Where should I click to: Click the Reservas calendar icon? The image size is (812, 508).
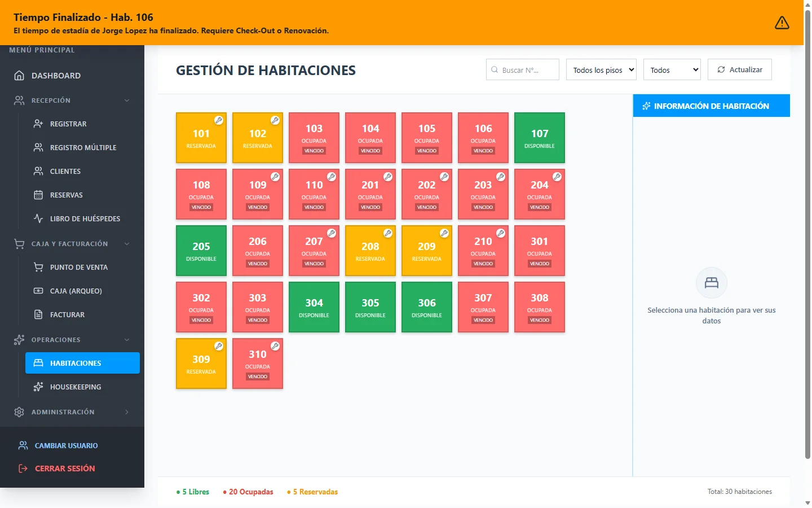[x=38, y=195]
